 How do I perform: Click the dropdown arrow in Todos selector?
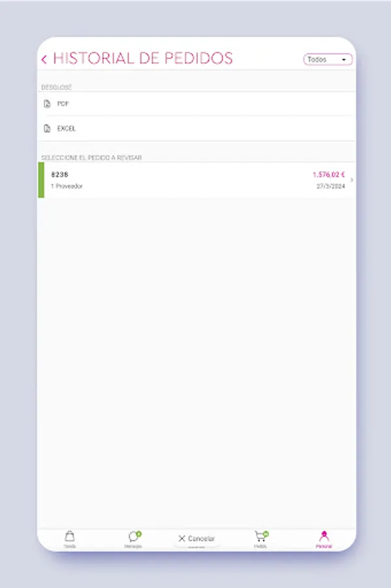coord(344,59)
